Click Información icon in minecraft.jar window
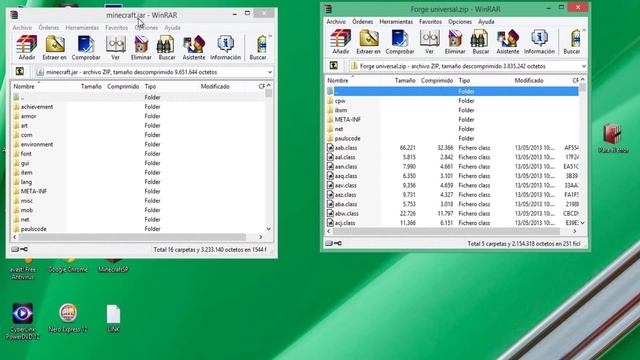 click(225, 48)
